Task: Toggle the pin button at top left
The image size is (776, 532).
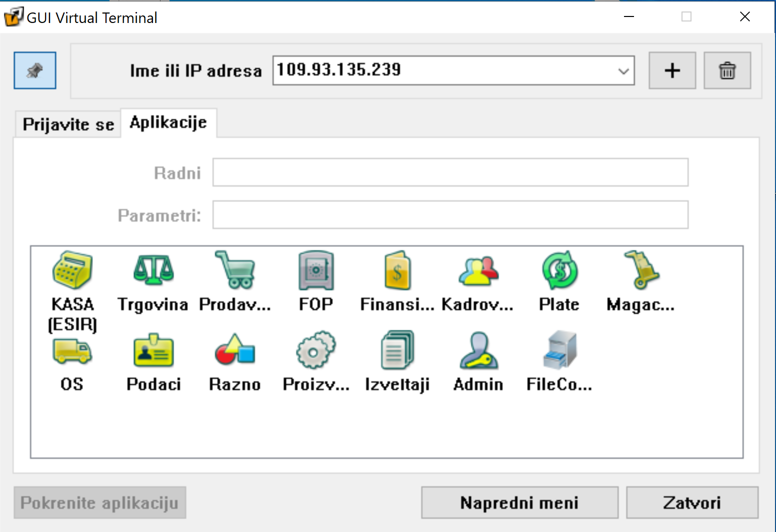Action: [35, 70]
